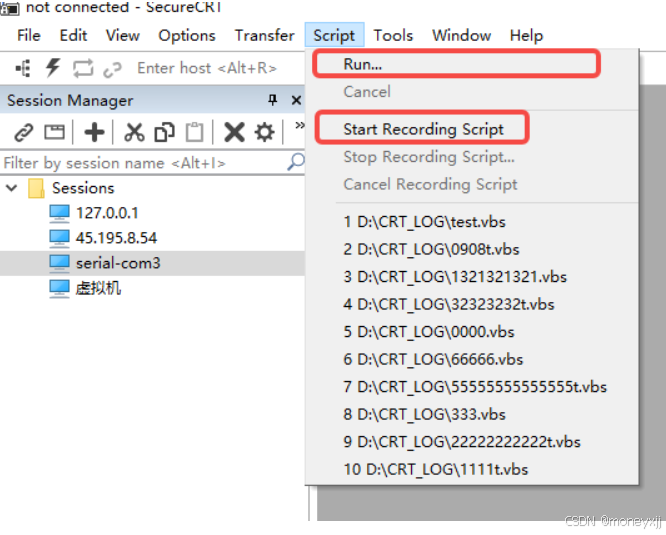The image size is (666, 535).
Task: Select the 45.195.8.54 session
Action: [x=116, y=238]
